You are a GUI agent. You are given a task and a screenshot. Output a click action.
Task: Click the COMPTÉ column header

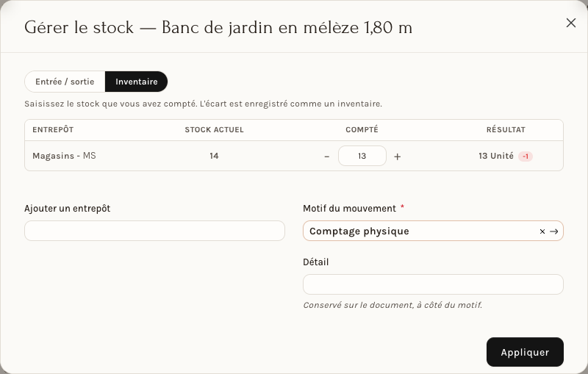pos(362,129)
